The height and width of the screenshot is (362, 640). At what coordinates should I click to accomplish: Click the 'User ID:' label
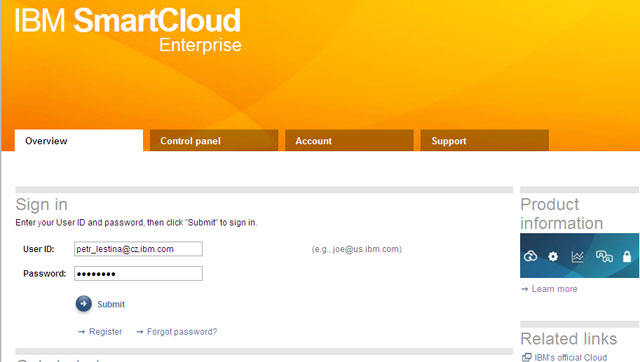pos(39,249)
